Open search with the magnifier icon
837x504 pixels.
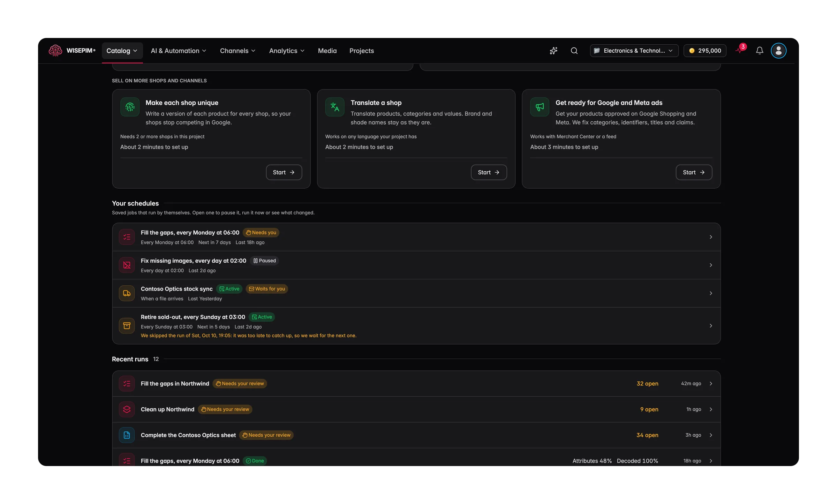pyautogui.click(x=574, y=51)
